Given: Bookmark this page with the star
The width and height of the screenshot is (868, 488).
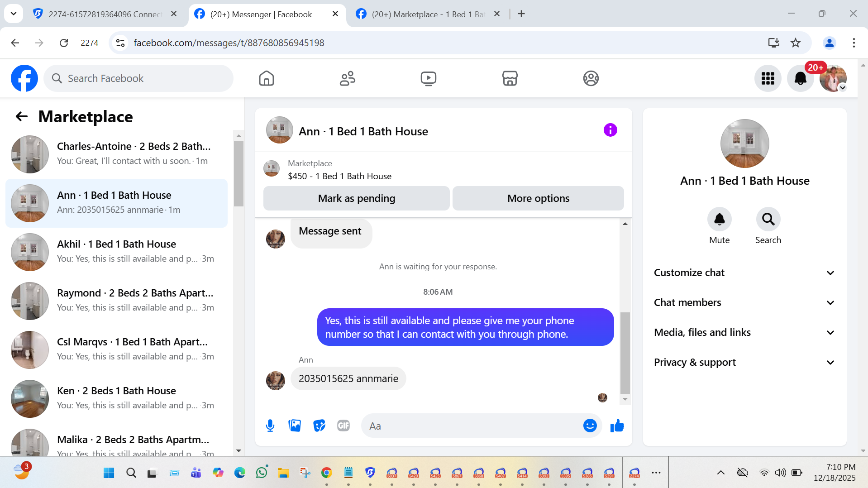Looking at the screenshot, I should click(x=796, y=43).
